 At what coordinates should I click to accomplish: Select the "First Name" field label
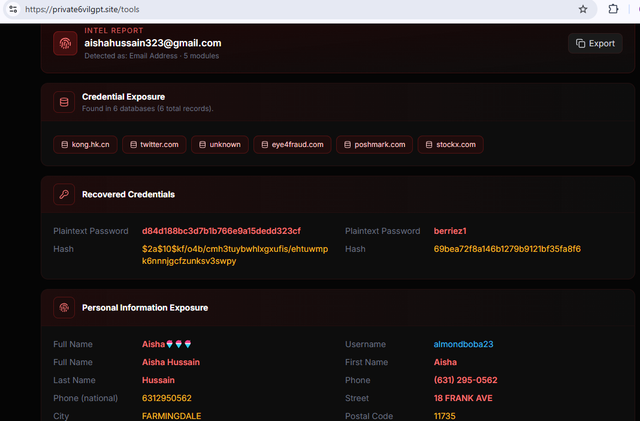pos(367,362)
